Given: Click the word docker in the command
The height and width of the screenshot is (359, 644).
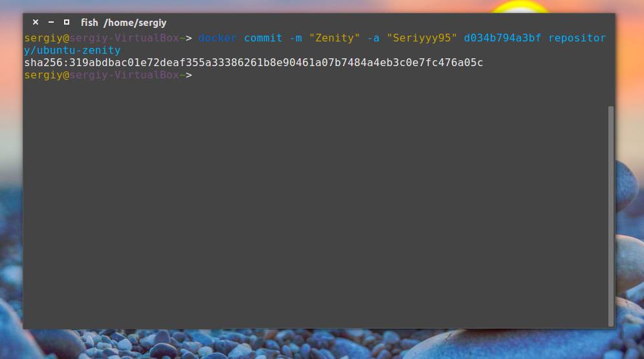Looking at the screenshot, I should (x=217, y=38).
